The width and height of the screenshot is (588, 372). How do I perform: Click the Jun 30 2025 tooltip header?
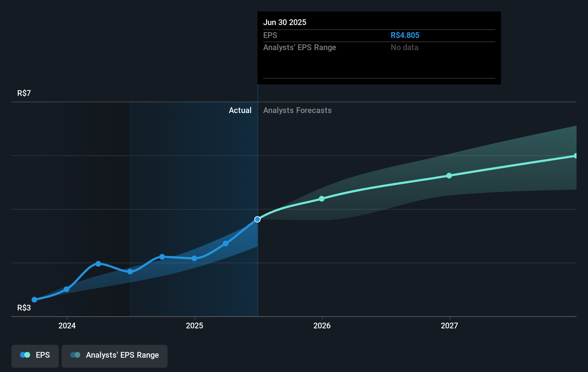[x=285, y=23]
